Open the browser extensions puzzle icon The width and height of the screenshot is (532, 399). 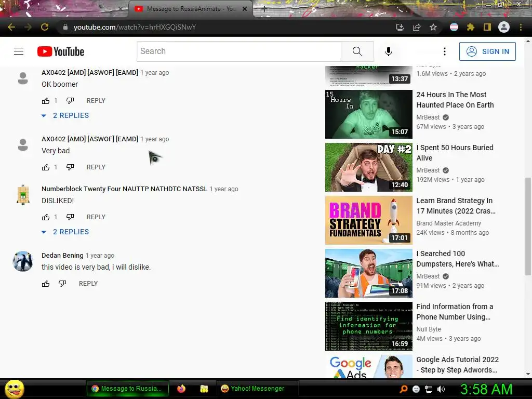click(x=471, y=27)
